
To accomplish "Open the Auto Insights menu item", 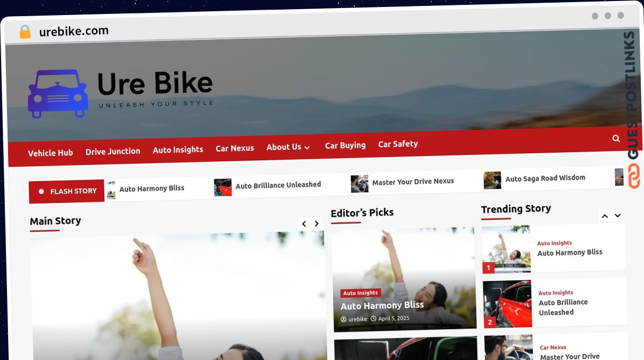I will pos(178,150).
